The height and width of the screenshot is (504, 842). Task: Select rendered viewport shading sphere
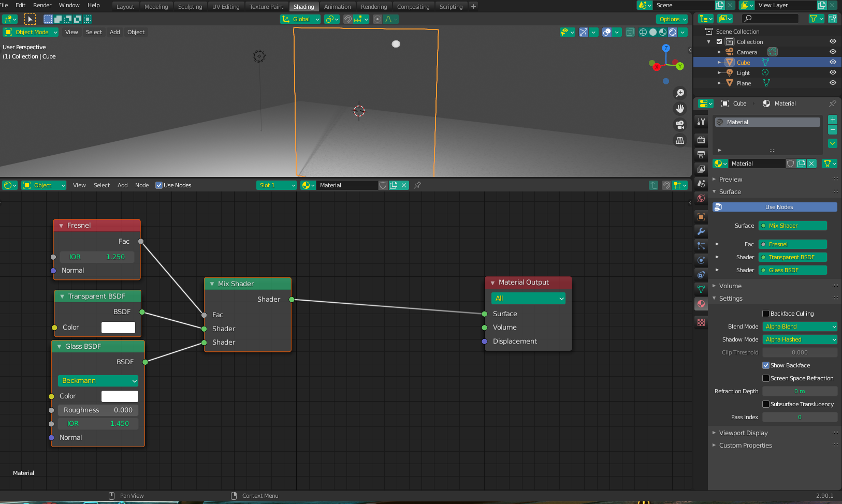(673, 32)
